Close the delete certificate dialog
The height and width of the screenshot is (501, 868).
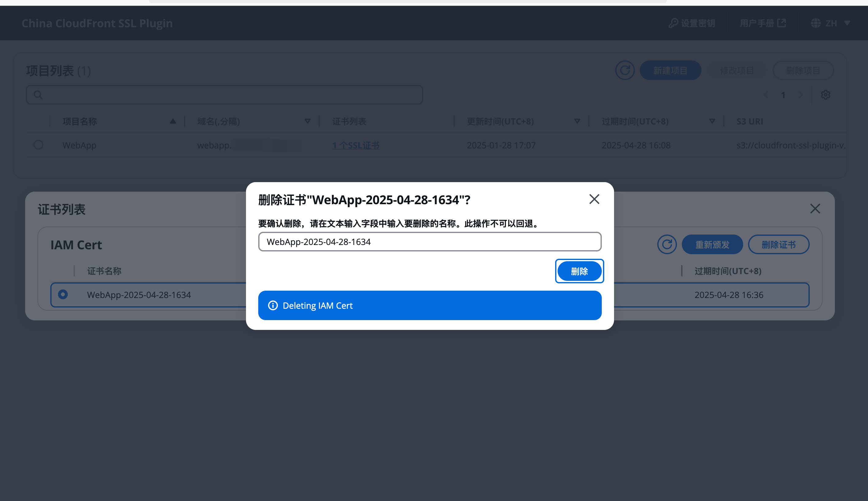pos(594,199)
